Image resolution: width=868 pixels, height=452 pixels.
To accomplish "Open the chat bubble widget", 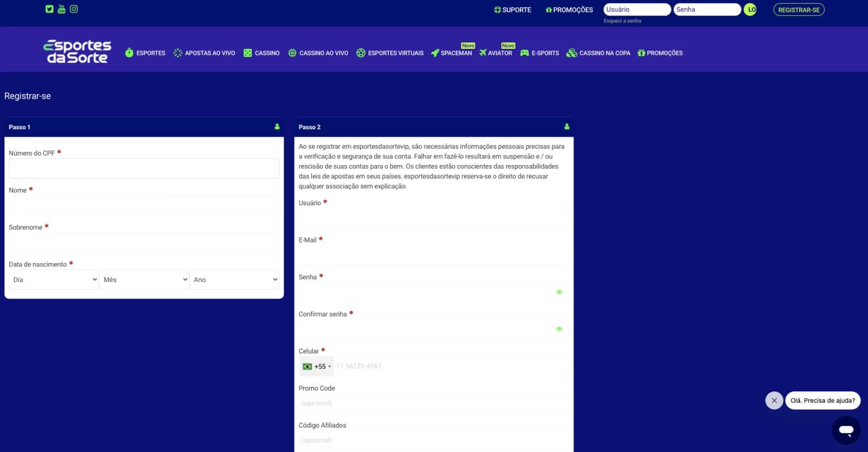I will (x=846, y=430).
